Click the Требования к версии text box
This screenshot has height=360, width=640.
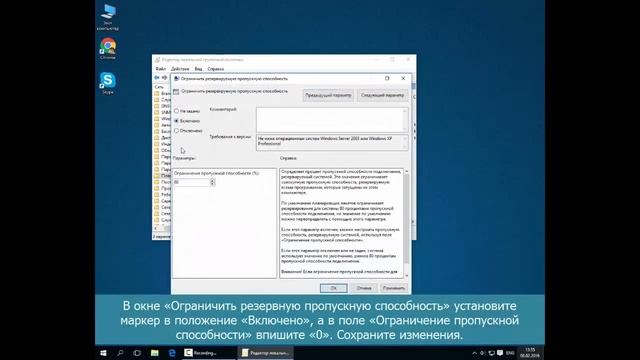point(332,142)
